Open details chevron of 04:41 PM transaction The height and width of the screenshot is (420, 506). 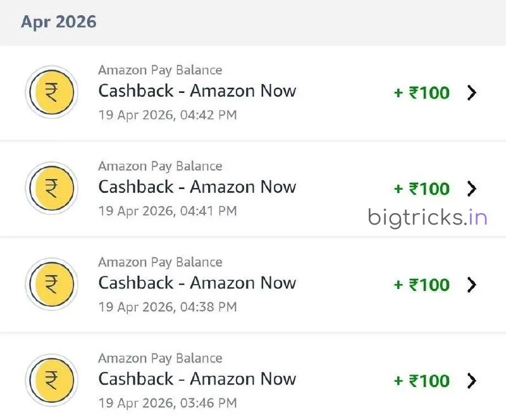[x=471, y=188]
